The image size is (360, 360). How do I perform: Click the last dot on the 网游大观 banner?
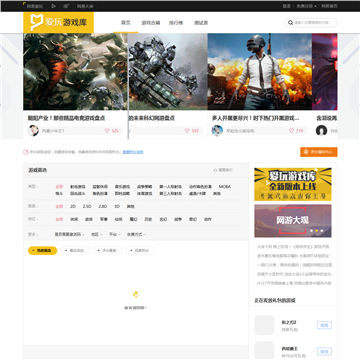322,230
